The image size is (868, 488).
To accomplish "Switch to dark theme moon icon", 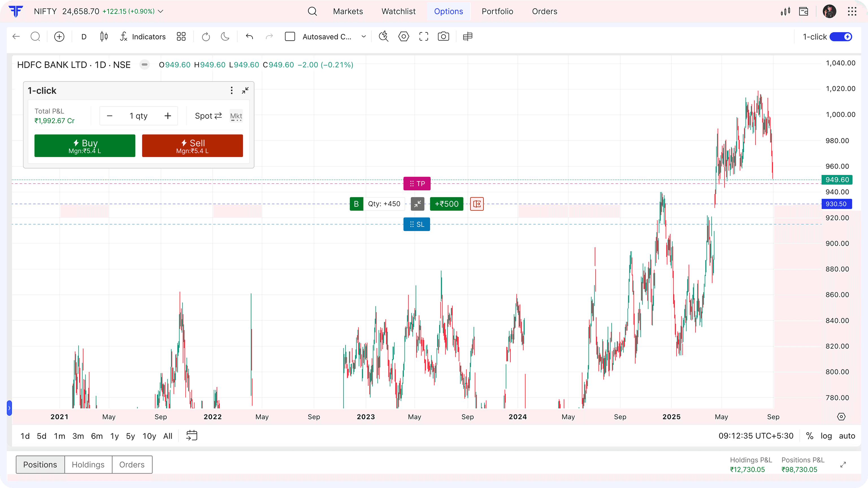I will pos(225,36).
